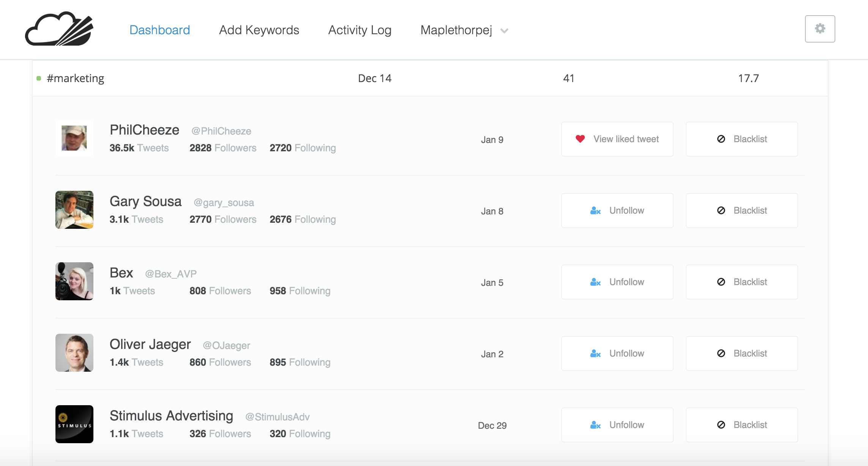Image resolution: width=868 pixels, height=466 pixels.
Task: Click unfollow user icon for Stimulus Advertising
Action: point(595,425)
